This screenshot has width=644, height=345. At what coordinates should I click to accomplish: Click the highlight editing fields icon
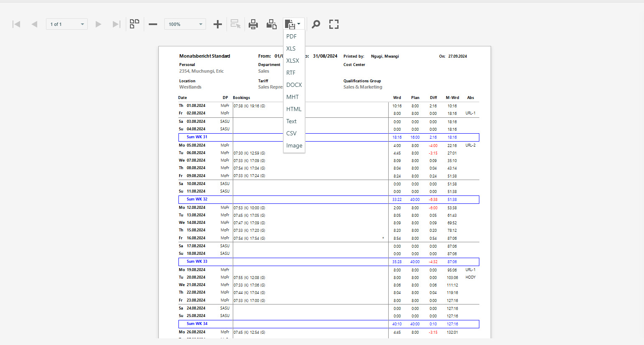point(236,24)
